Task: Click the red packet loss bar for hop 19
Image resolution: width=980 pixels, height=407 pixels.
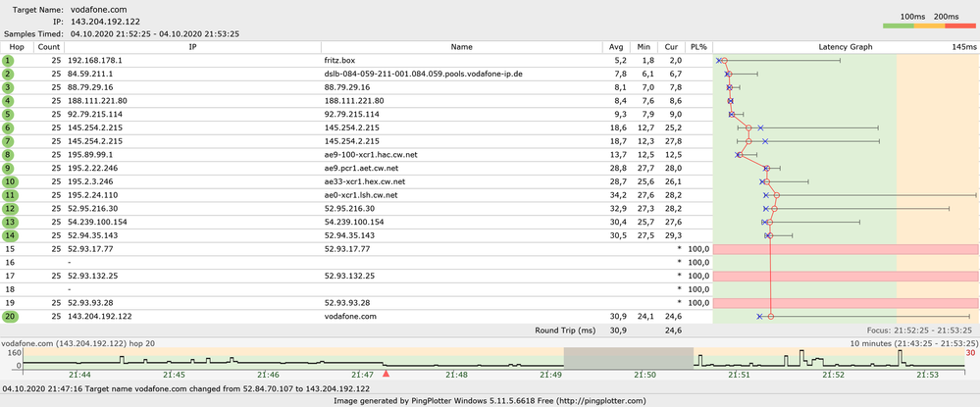Action: pyautogui.click(x=846, y=303)
